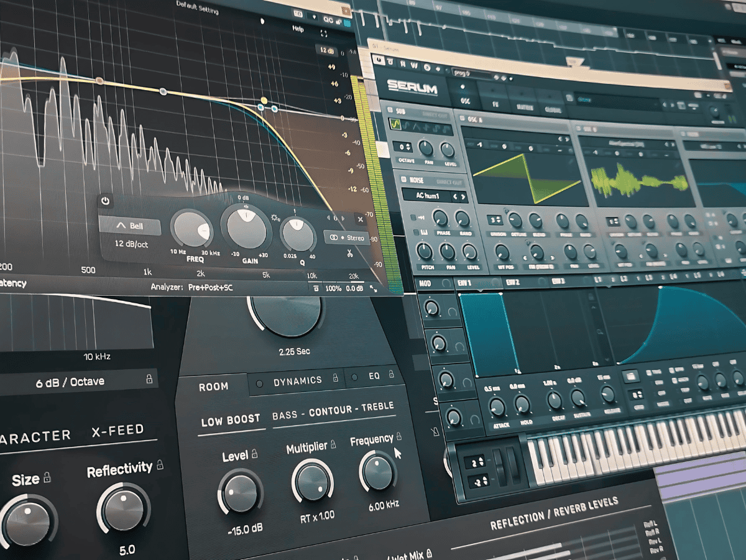746x560 pixels.
Task: Click the lock icon next to Frequency
Action: (x=398, y=437)
